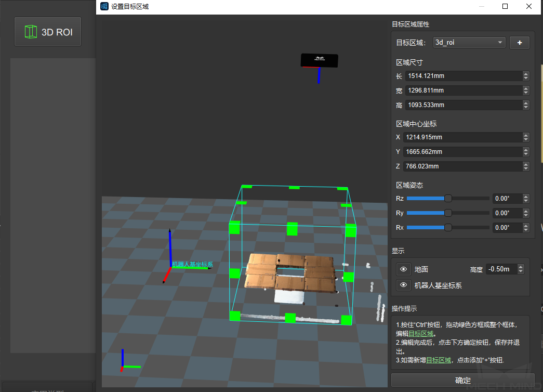
Task: Adjust the Rz rotation slider
Action: (448, 198)
